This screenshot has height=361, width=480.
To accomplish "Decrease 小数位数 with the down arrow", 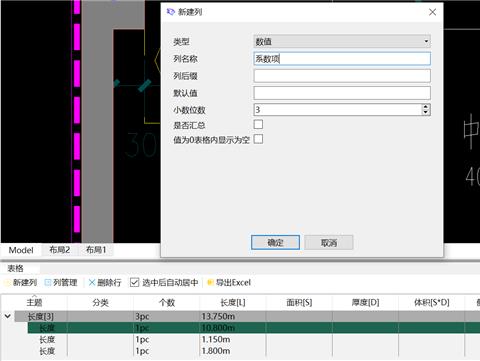I will coord(425,112).
